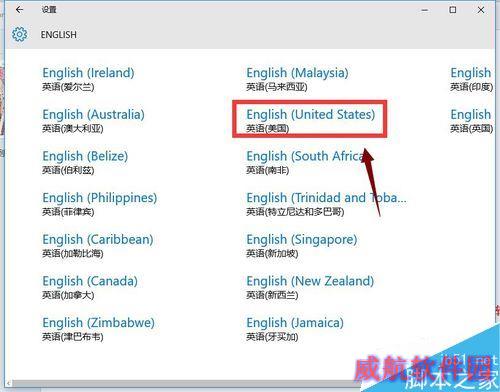500x392 pixels.
Task: Open the settings gear icon
Action: (x=19, y=34)
